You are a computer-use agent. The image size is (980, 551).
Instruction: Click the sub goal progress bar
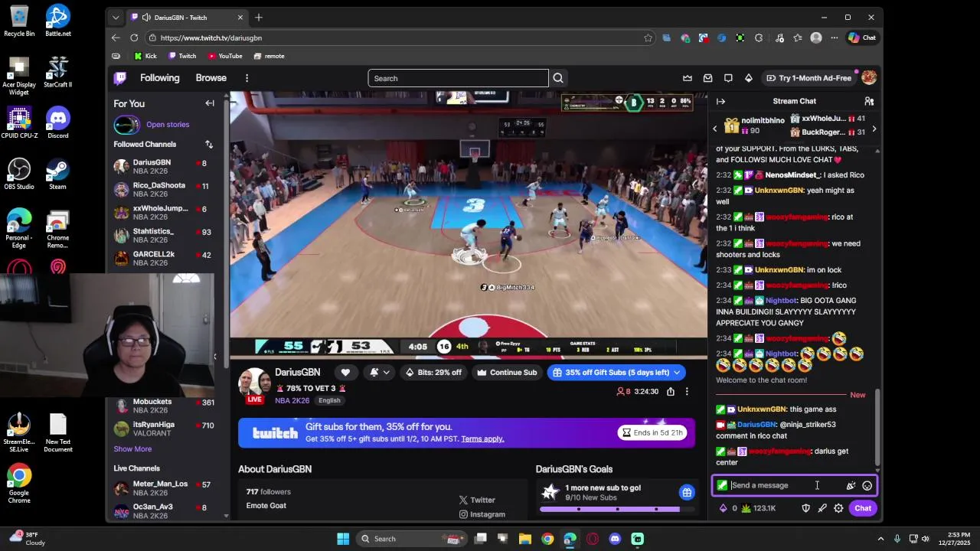pos(616,509)
